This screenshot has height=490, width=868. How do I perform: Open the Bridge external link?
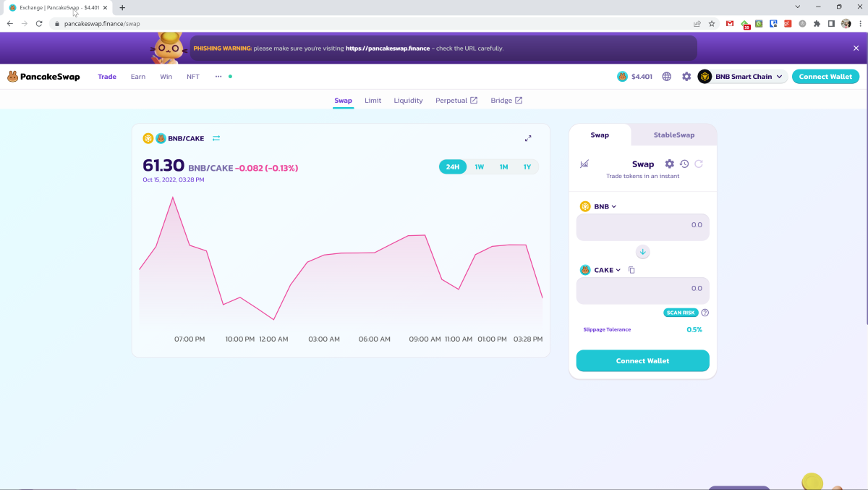[506, 101]
